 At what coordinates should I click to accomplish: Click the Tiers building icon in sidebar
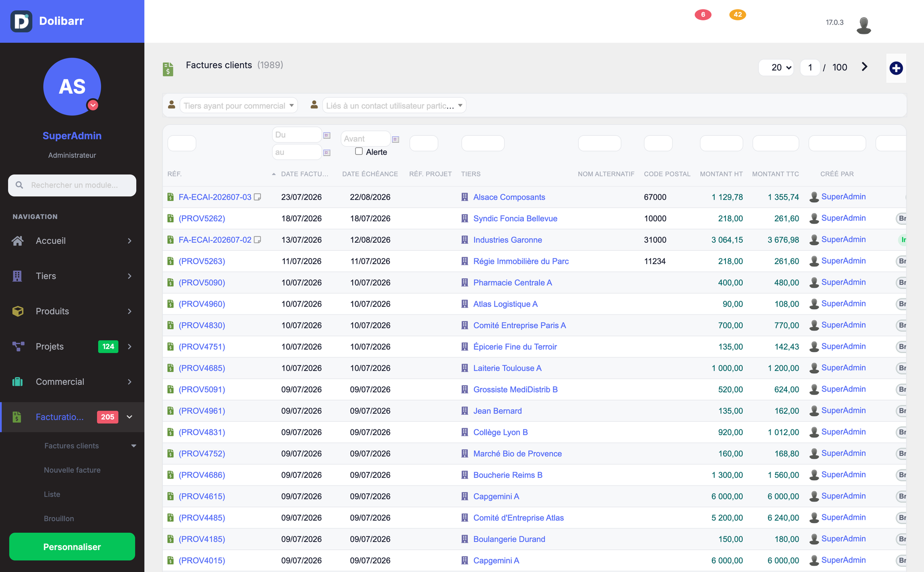tap(18, 276)
